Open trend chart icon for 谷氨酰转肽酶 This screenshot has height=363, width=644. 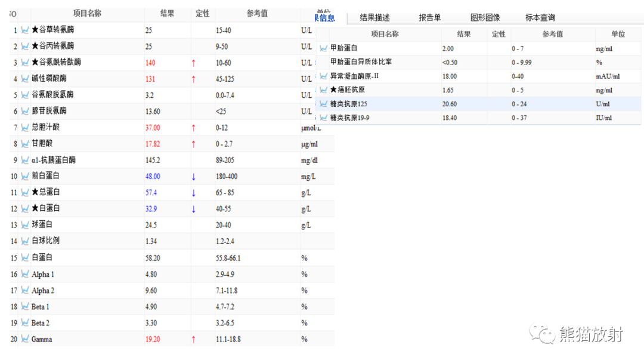point(25,63)
